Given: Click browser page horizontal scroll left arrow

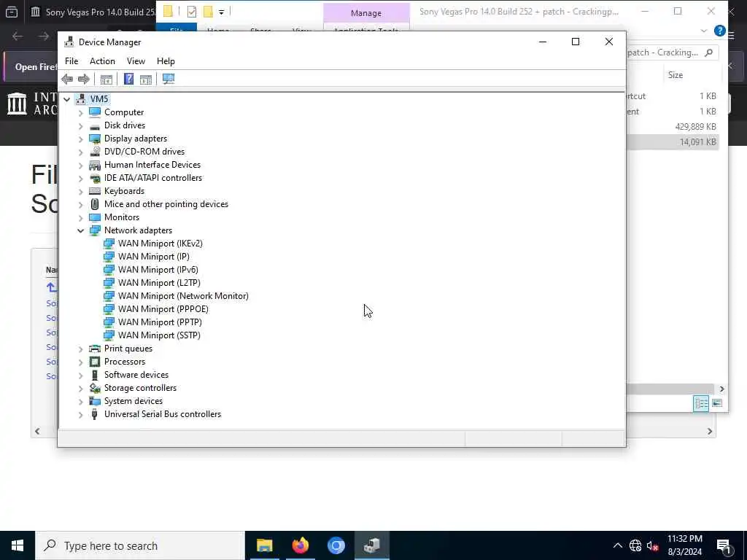Looking at the screenshot, I should coord(37,432).
